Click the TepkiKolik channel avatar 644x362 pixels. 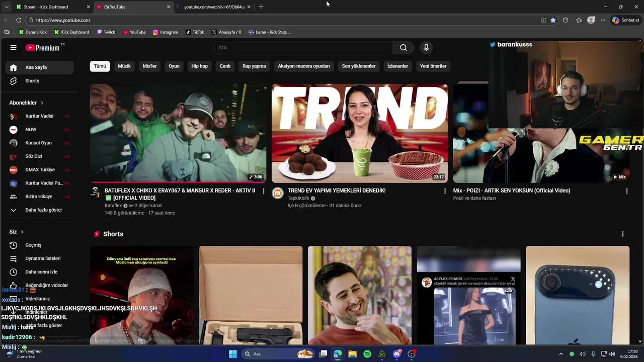278,194
